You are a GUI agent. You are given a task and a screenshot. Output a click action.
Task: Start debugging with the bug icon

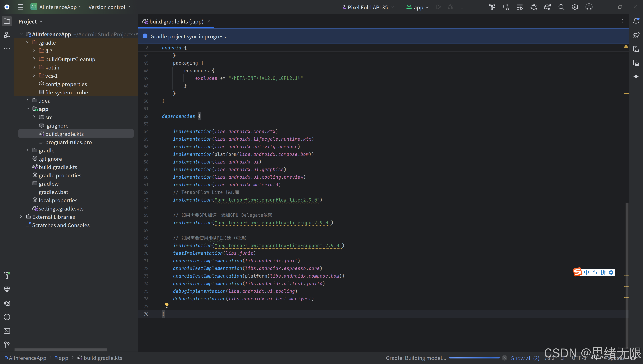click(450, 7)
